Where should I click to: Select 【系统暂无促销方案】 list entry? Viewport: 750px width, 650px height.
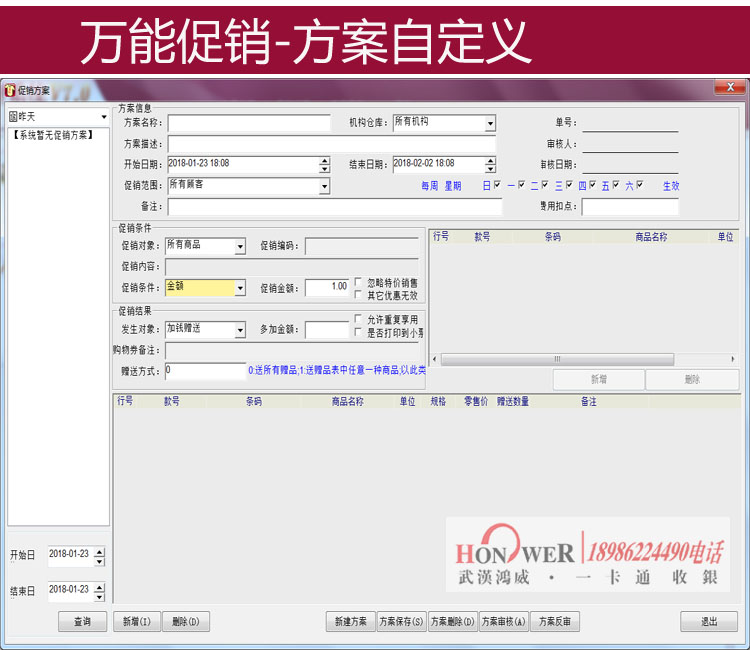pos(53,135)
